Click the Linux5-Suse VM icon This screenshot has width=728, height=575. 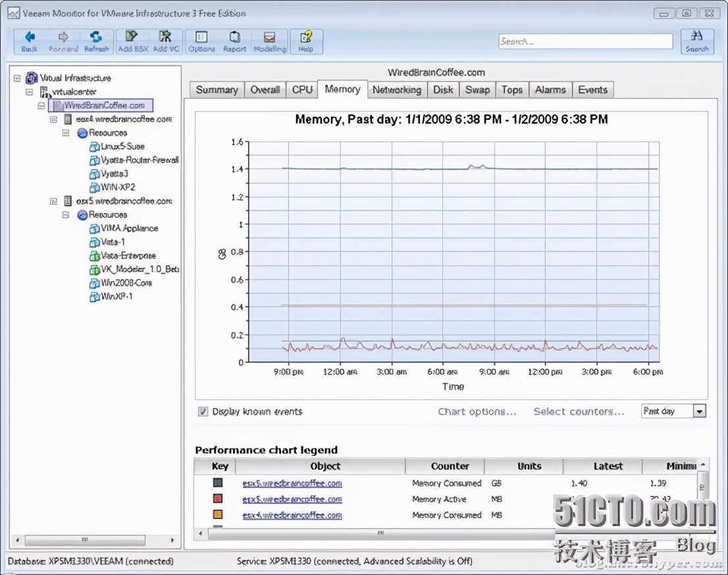[94, 147]
